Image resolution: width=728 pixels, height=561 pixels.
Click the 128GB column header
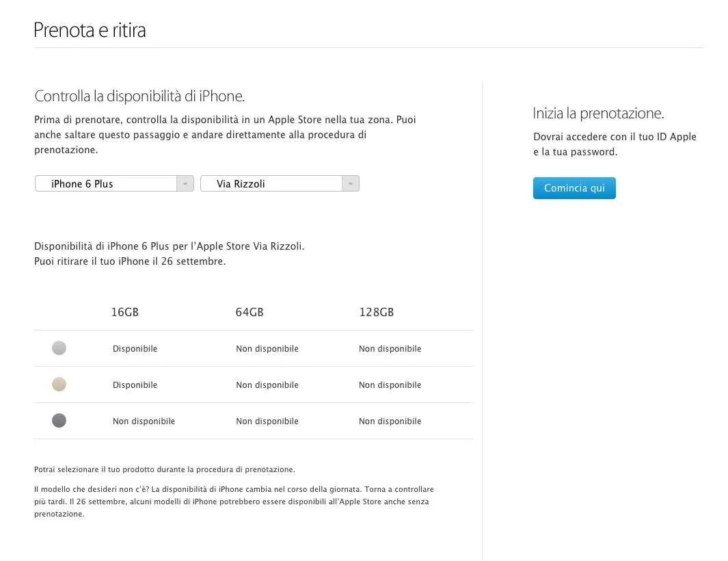click(x=377, y=312)
